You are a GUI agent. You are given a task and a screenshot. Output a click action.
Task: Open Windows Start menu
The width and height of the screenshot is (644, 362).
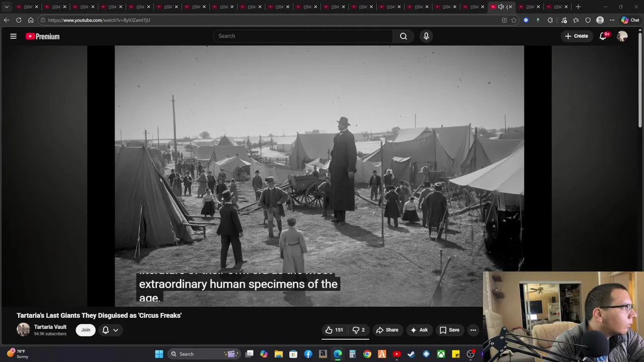159,354
